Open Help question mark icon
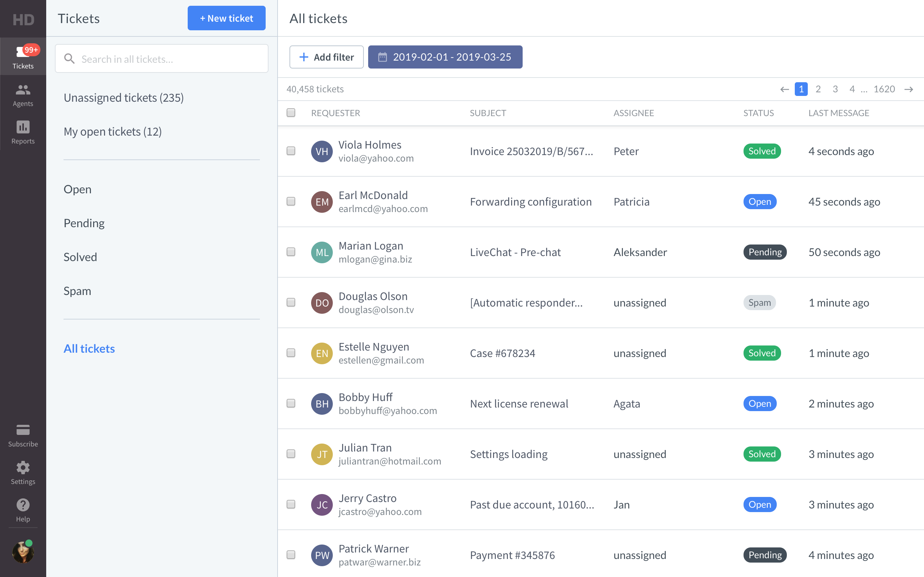This screenshot has height=577, width=924. 23,505
